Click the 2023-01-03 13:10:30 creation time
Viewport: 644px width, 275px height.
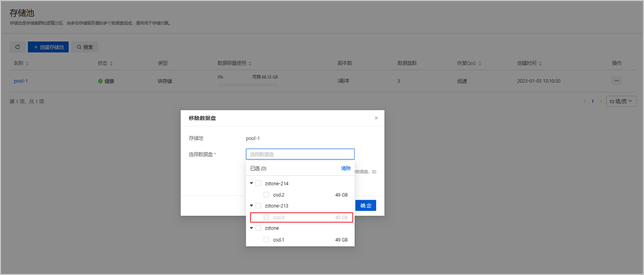point(539,81)
